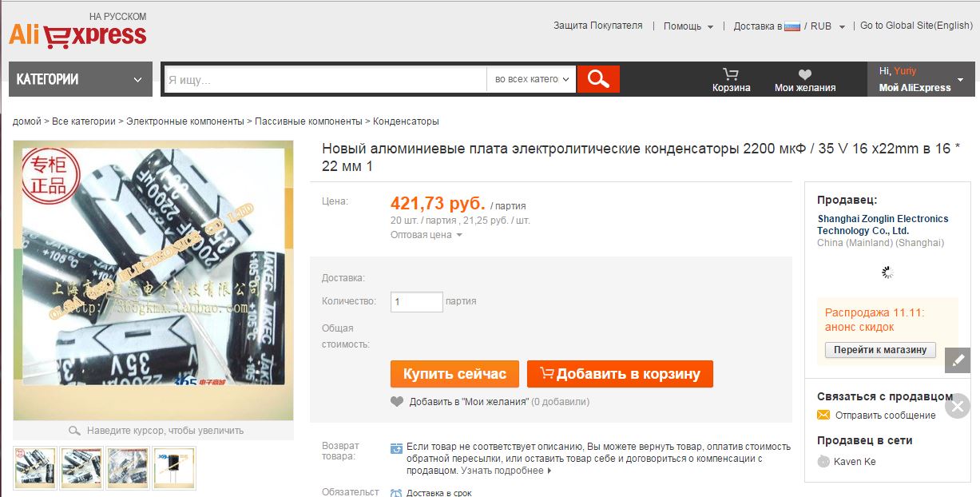Click the quantity input field
Image resolution: width=980 pixels, height=497 pixels.
(416, 302)
